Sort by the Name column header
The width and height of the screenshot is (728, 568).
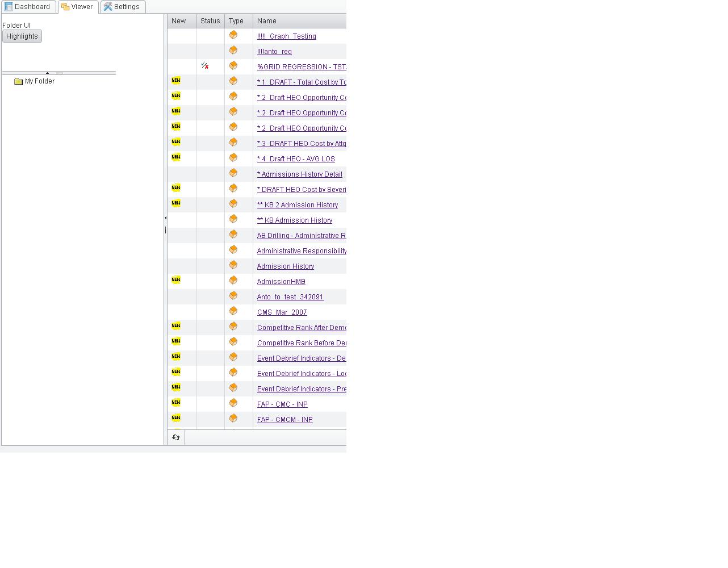[x=267, y=21]
